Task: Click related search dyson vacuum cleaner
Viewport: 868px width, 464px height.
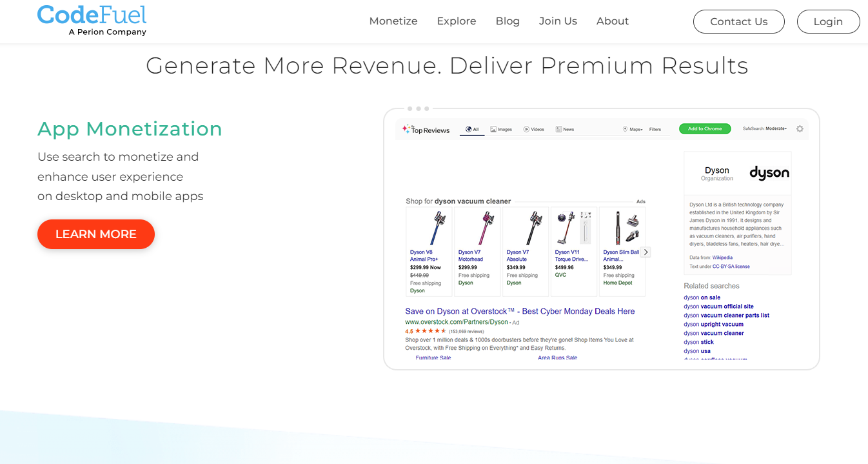Action: 714,334
